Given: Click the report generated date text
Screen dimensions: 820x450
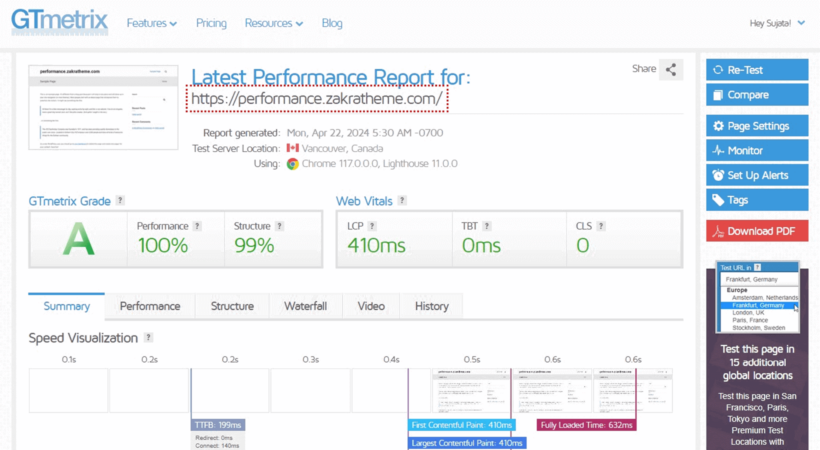Looking at the screenshot, I should coord(365,133).
